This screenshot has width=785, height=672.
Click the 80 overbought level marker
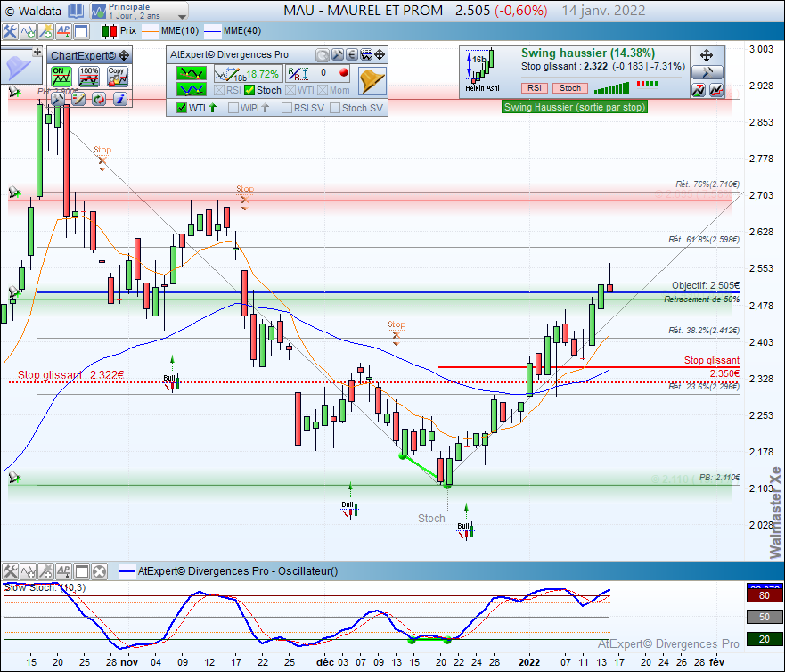pos(764,596)
